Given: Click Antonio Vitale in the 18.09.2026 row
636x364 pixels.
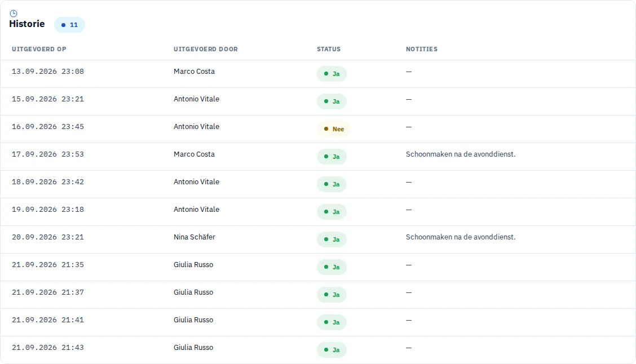Looking at the screenshot, I should 196,181.
